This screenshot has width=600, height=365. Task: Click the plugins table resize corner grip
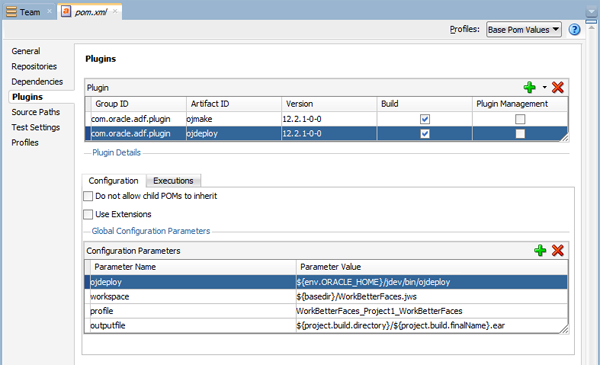tap(564, 138)
